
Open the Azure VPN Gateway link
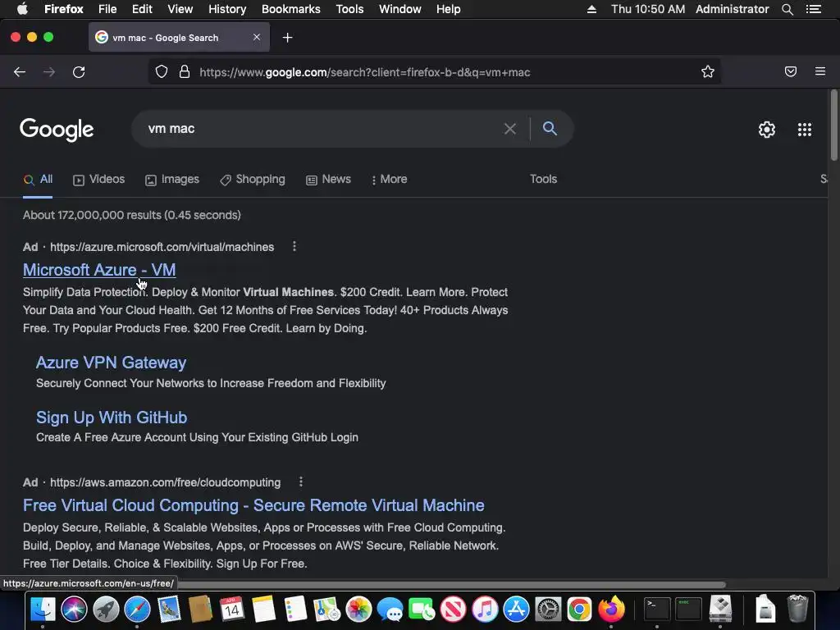pos(111,363)
